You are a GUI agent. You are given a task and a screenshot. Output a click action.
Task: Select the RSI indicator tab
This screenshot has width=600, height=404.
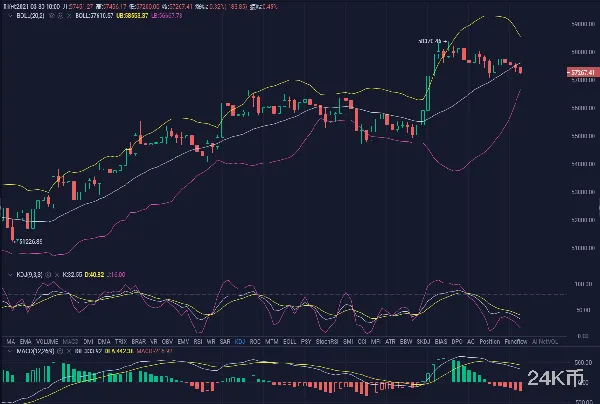coord(198,340)
